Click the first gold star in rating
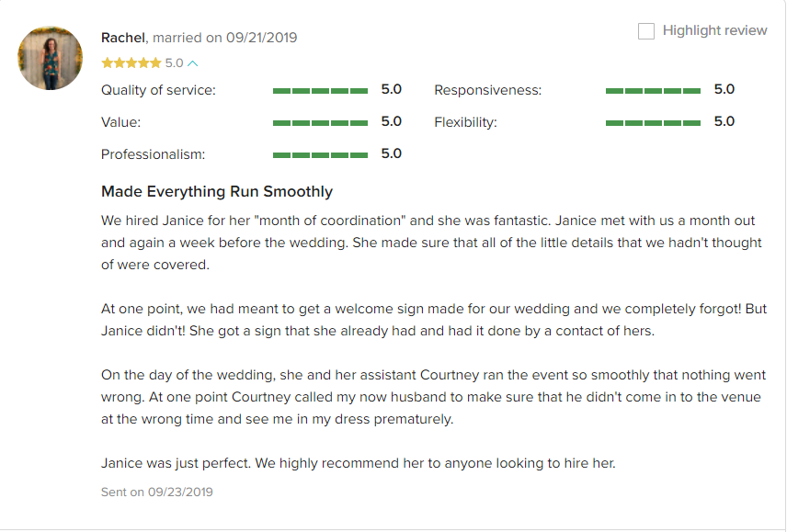 [107, 63]
